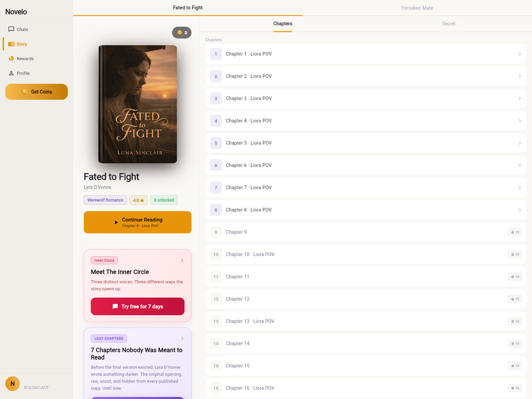
Task: Open Chapter 5 via its chevron arrow
Action: [x=520, y=143]
